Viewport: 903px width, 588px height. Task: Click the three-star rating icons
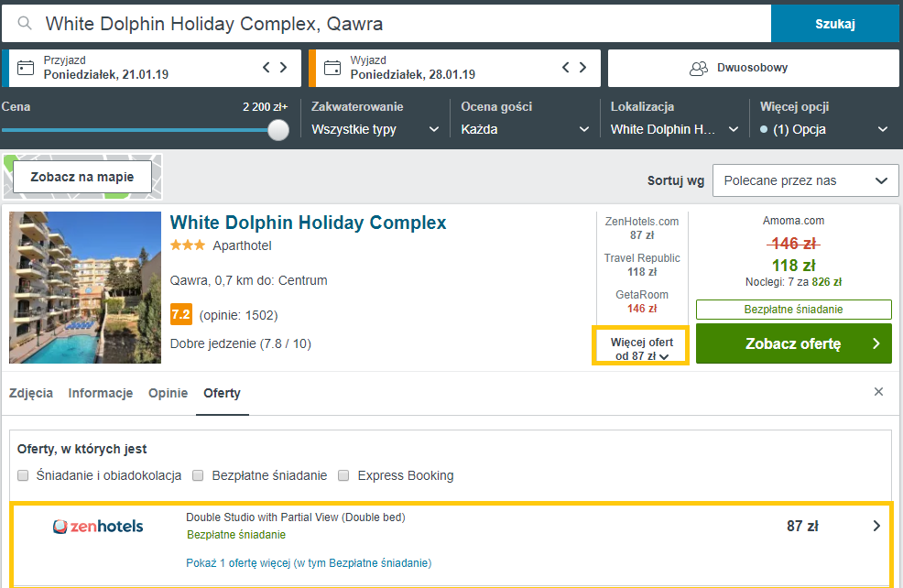pyautogui.click(x=188, y=245)
